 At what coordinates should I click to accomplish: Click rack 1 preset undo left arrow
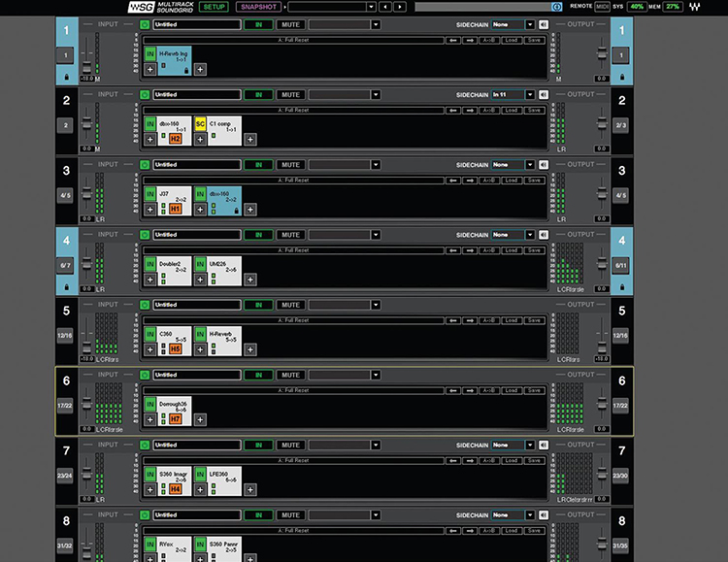pos(453,41)
